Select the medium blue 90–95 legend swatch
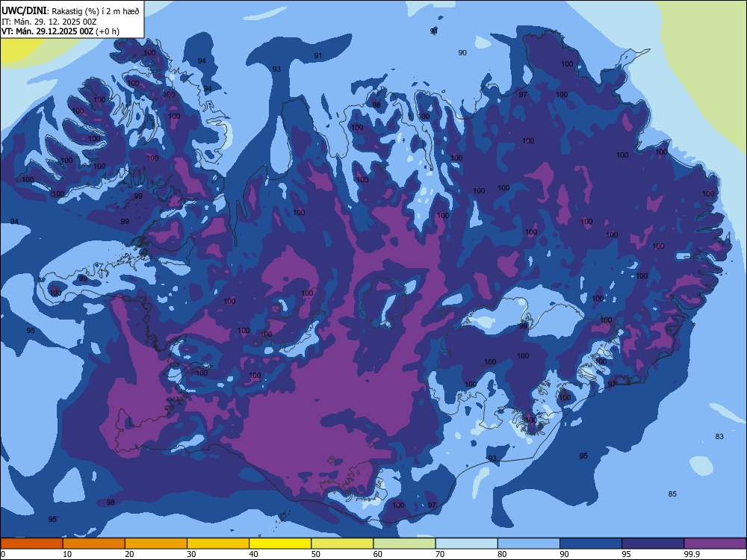Image resolution: width=747 pixels, height=560 pixels. (591, 544)
